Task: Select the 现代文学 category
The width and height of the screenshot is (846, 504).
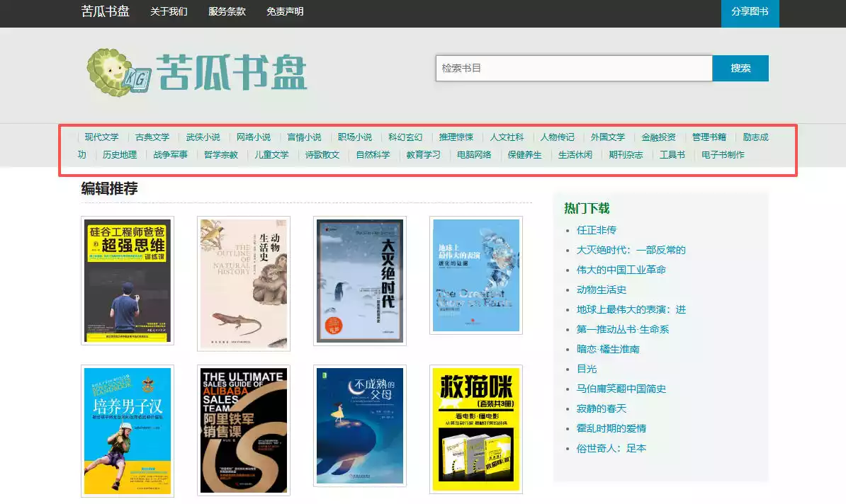Action: tap(101, 137)
